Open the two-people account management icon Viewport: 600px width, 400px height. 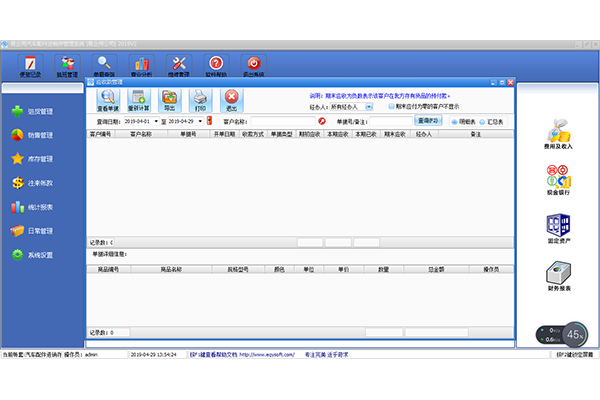click(x=67, y=66)
